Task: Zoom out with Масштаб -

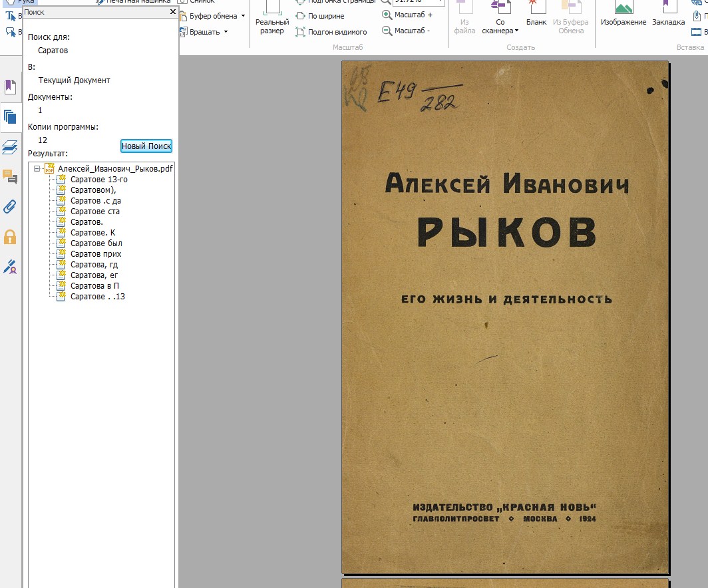Action: point(407,31)
